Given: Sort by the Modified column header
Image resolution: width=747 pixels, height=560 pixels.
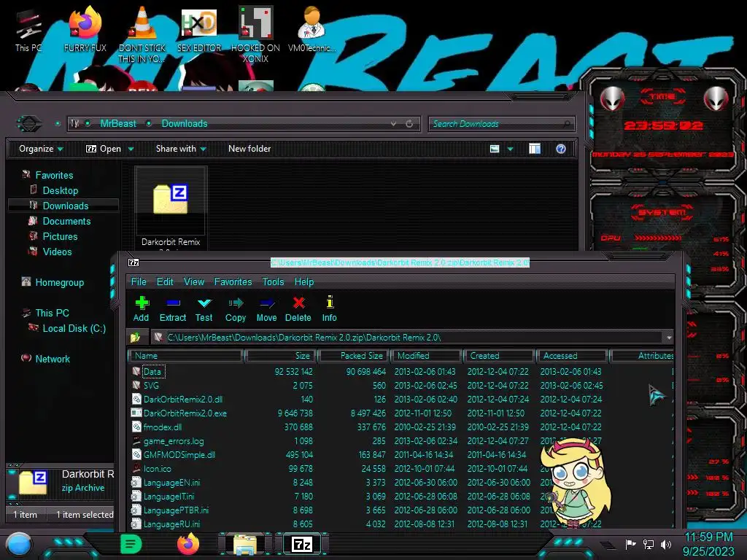Looking at the screenshot, I should click(x=426, y=356).
